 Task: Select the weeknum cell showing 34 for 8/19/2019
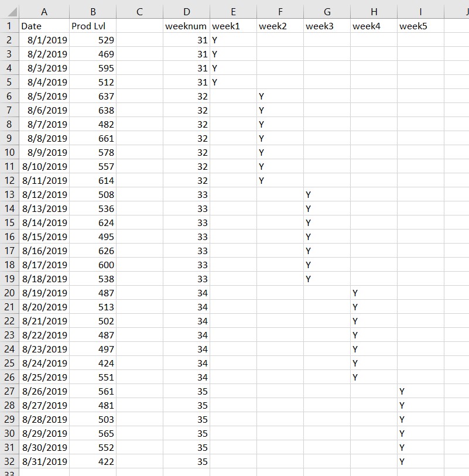(186, 293)
